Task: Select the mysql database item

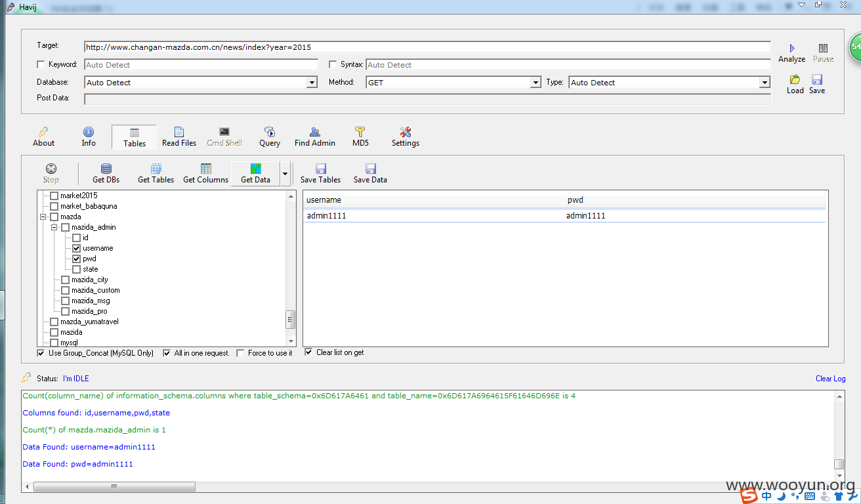Action: click(69, 343)
